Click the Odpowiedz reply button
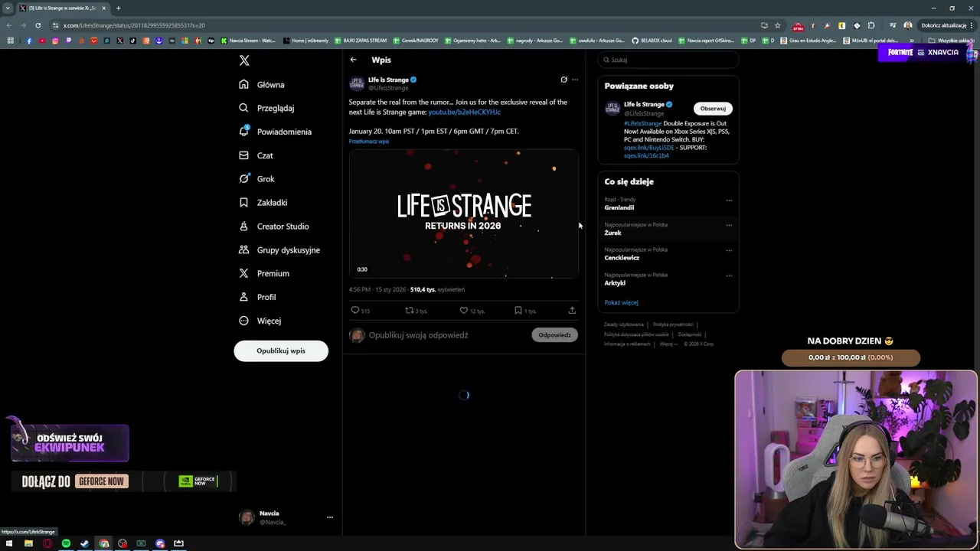The height and width of the screenshot is (551, 980). (554, 335)
